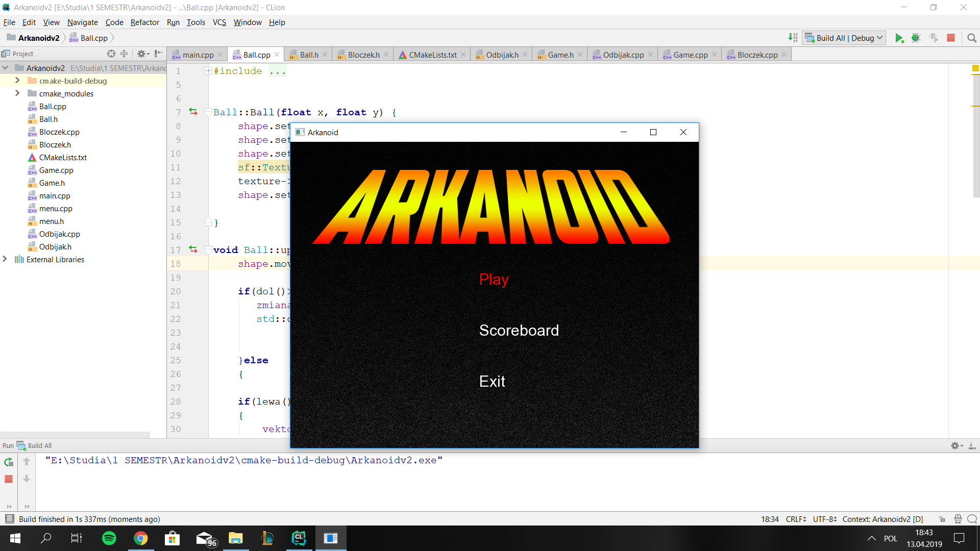Hide the Project tool window

[158, 54]
